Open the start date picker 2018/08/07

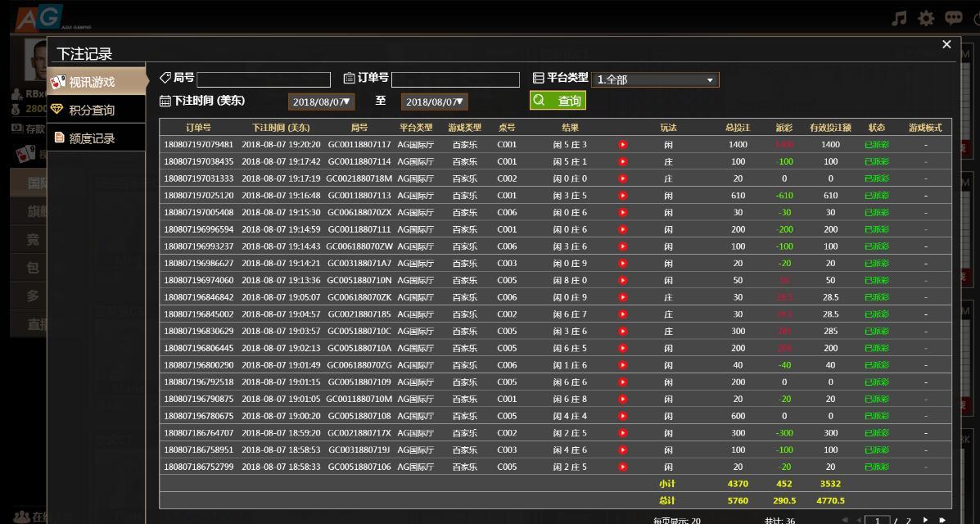[x=322, y=102]
